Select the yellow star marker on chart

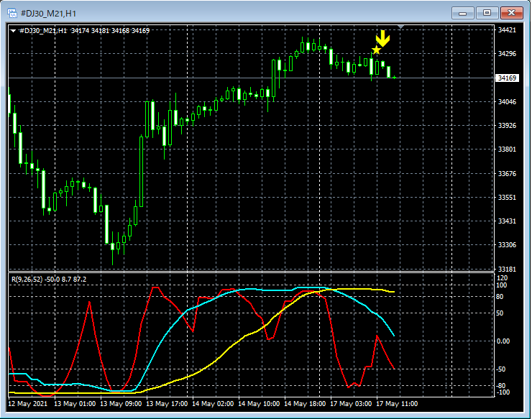(376, 50)
